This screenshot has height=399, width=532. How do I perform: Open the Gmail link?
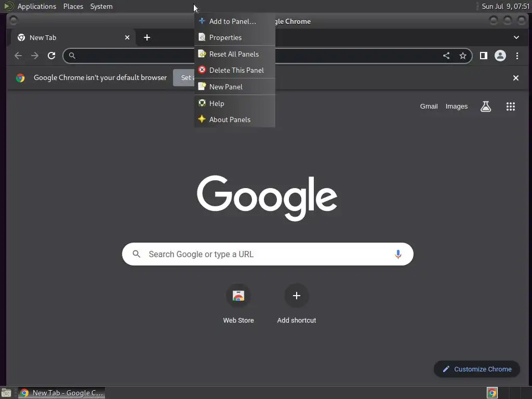coord(429,107)
